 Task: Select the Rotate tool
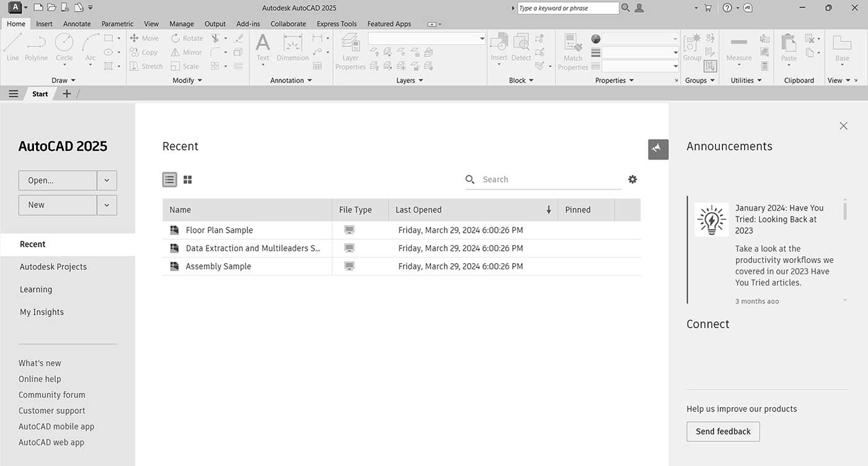pos(187,38)
